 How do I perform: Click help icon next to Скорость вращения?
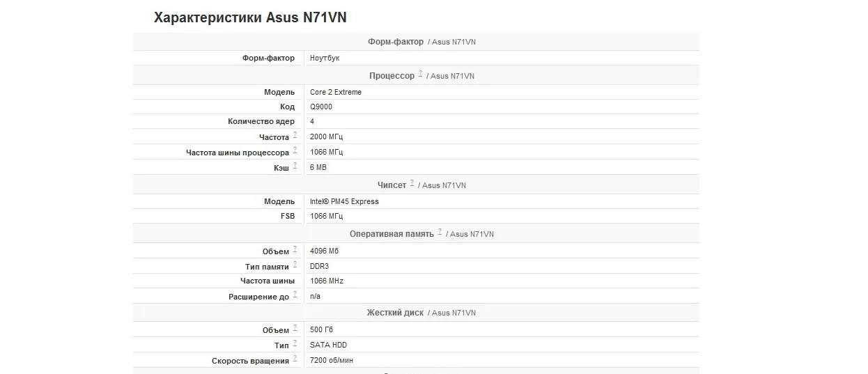click(x=295, y=359)
